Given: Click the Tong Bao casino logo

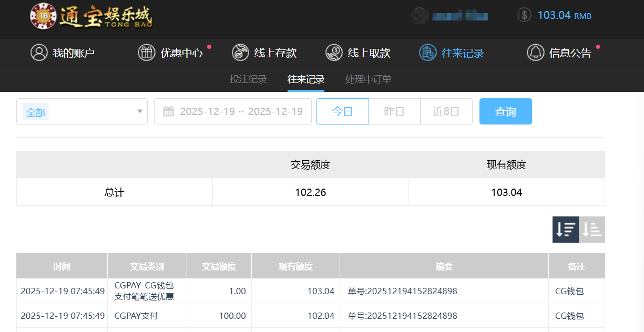Looking at the screenshot, I should 90,17.
